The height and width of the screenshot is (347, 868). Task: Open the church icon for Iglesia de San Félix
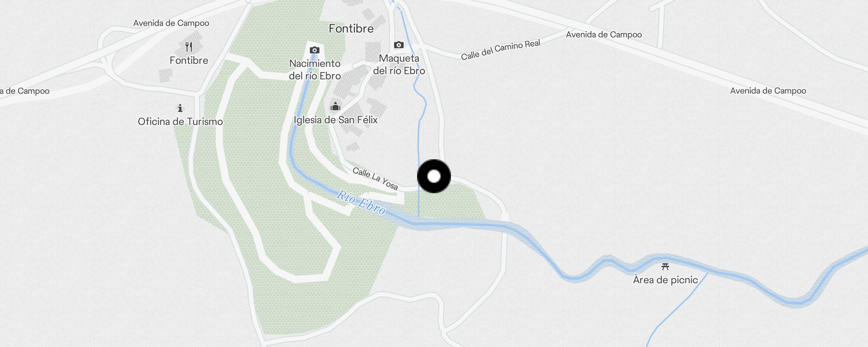[x=335, y=106]
